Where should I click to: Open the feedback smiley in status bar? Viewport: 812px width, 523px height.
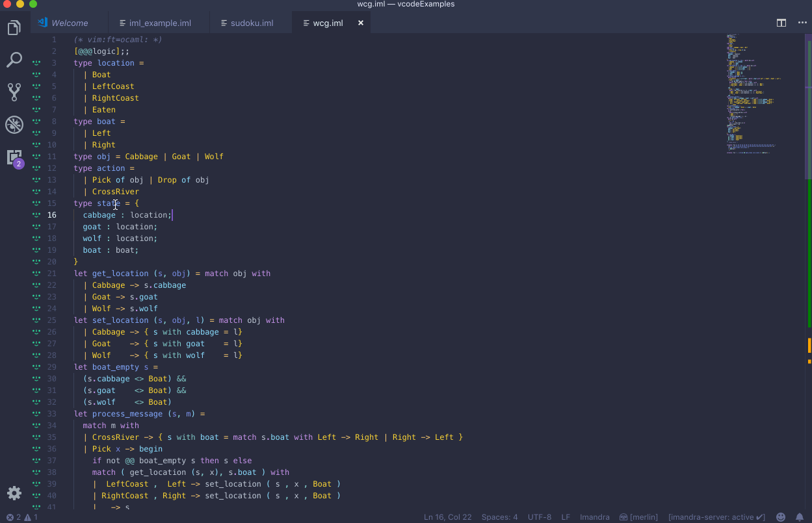point(781,517)
